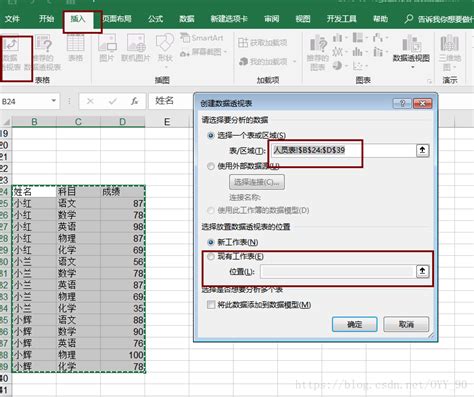Collapse dialog via table range selector arrow

tap(422, 150)
